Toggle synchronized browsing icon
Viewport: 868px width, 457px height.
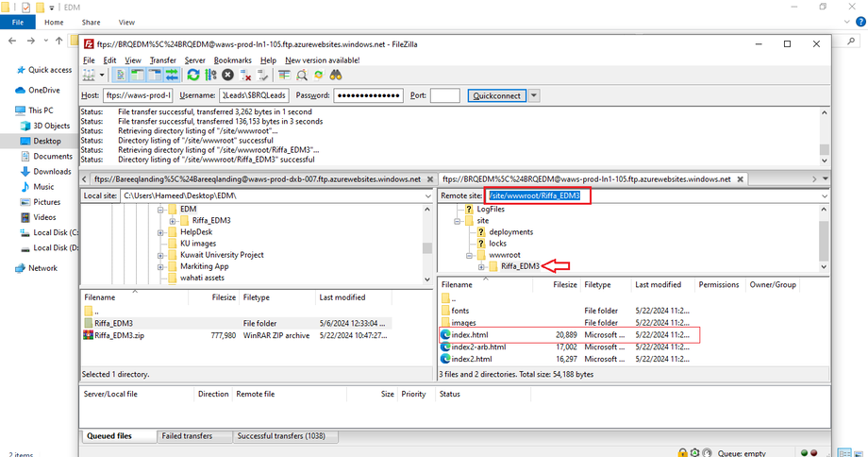pos(318,75)
